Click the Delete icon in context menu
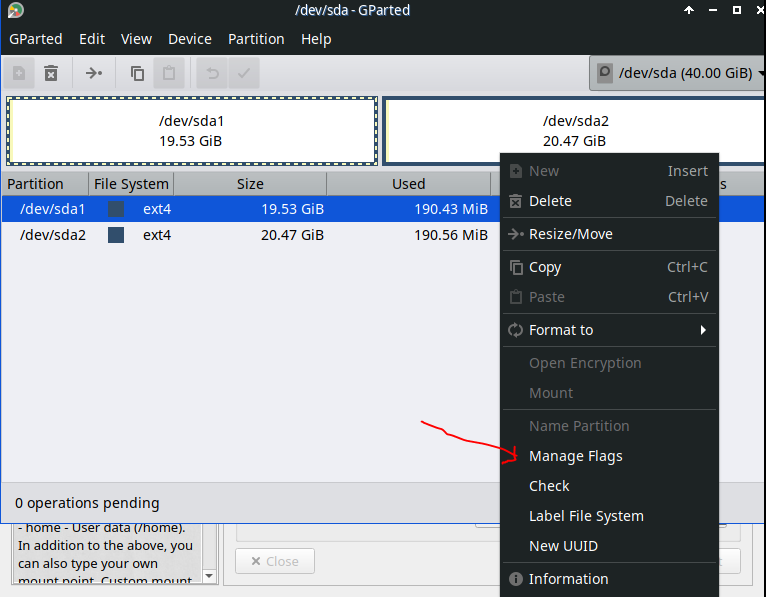Screen dimensions: 766x597 click(x=515, y=201)
